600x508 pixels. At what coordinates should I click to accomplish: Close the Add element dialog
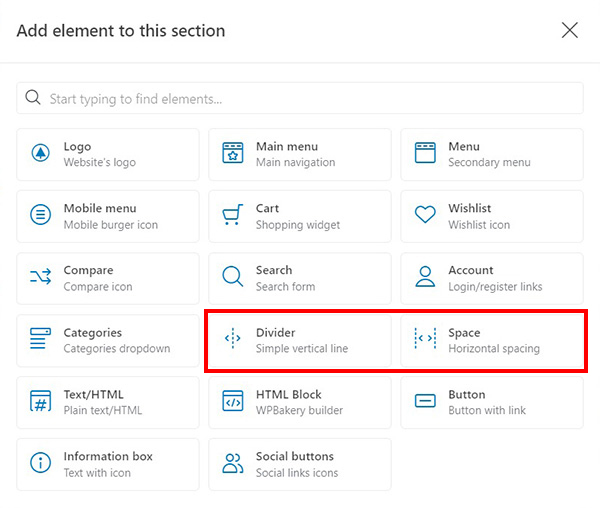[570, 30]
